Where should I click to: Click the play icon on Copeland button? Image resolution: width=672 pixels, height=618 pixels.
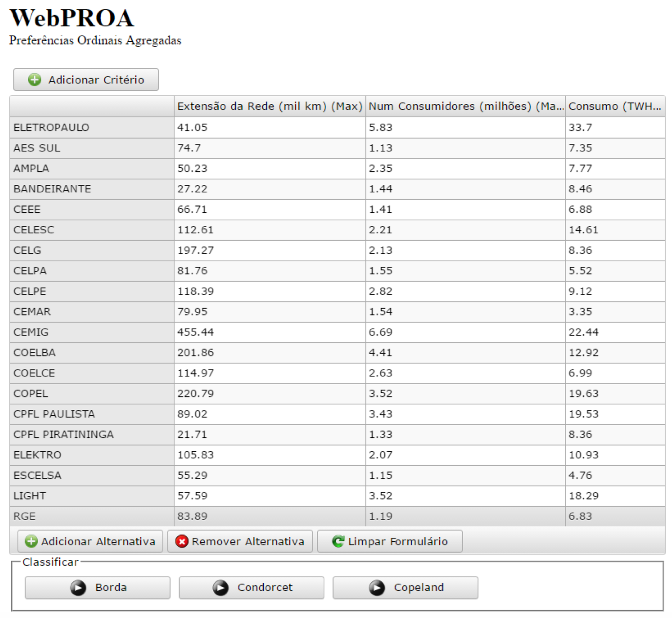coord(377,588)
